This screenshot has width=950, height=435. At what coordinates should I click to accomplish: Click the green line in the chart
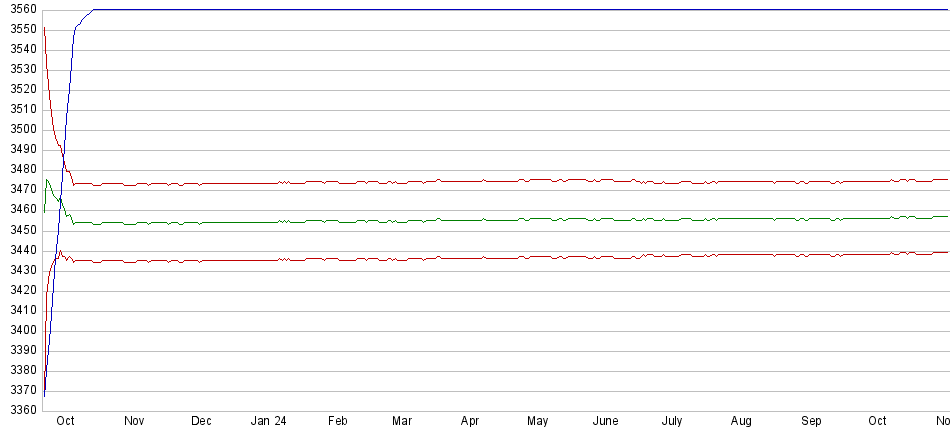[500, 219]
